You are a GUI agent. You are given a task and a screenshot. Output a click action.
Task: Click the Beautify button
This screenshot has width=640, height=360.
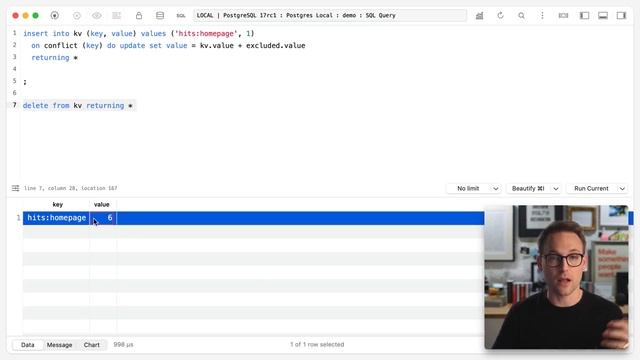tap(528, 189)
